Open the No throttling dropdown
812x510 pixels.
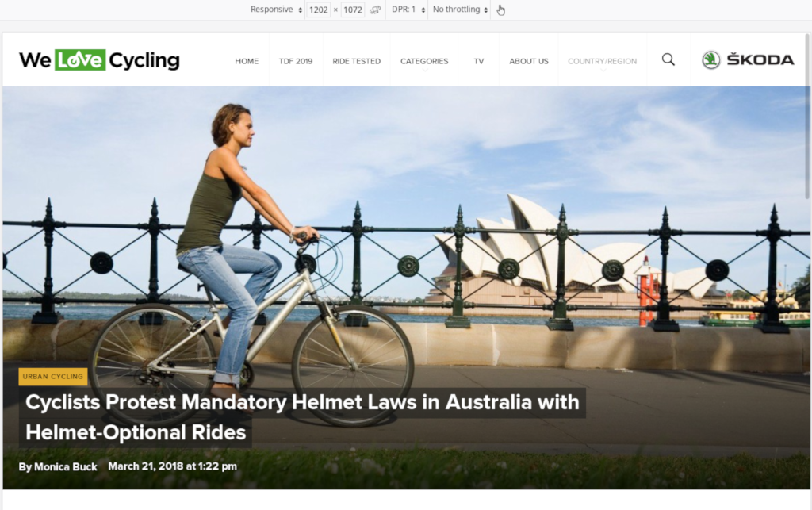(460, 10)
